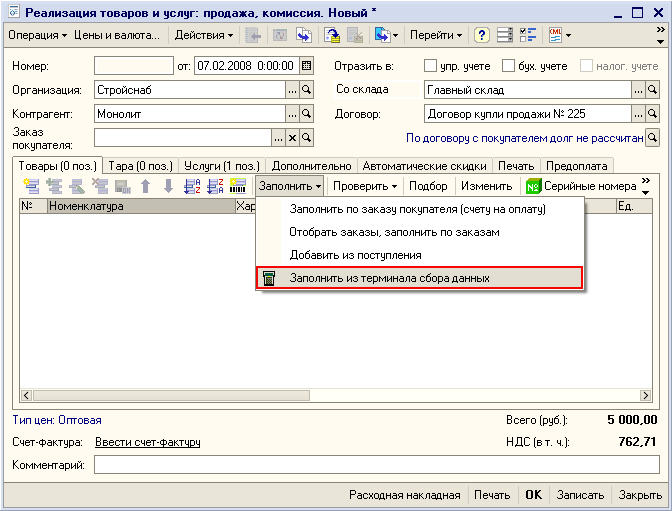Click add row icon in Товары toolbar
Screen dimensions: 672x511
[31, 186]
